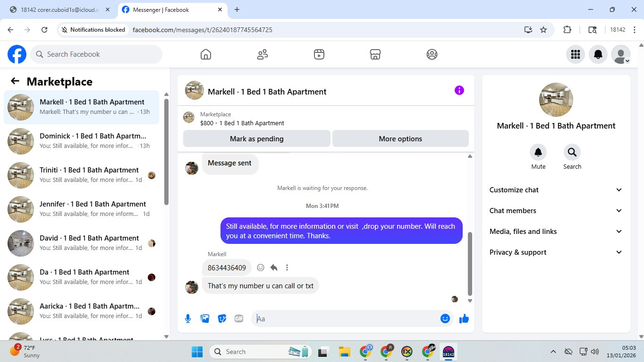This screenshot has width=644, height=362.
Task: Open Marketplace storefront icon
Action: [375, 54]
